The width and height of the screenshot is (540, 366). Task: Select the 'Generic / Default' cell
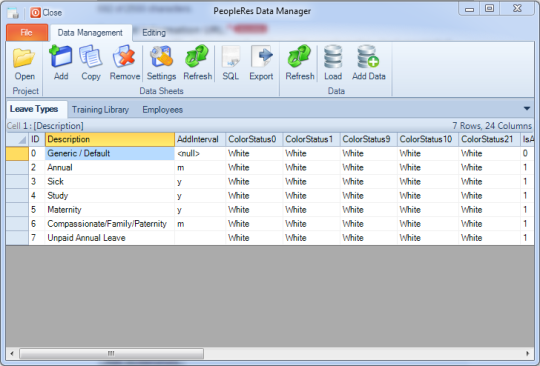pyautogui.click(x=110, y=154)
